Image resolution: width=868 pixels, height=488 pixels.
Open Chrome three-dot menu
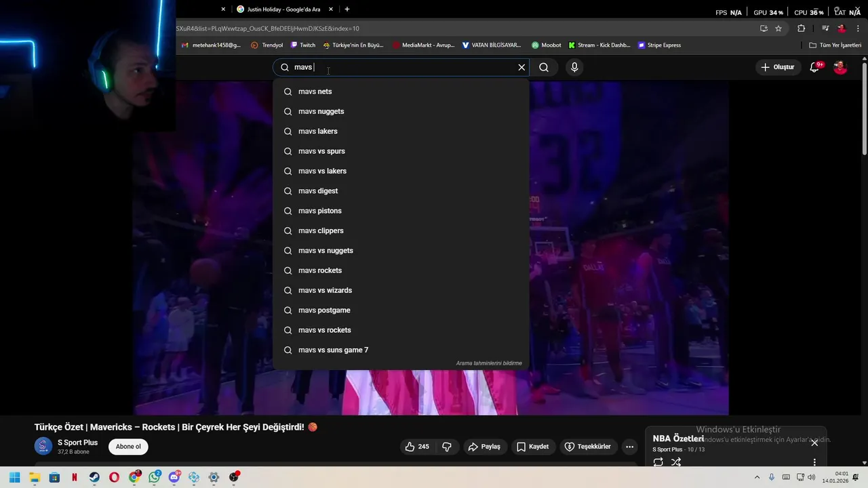[859, 28]
